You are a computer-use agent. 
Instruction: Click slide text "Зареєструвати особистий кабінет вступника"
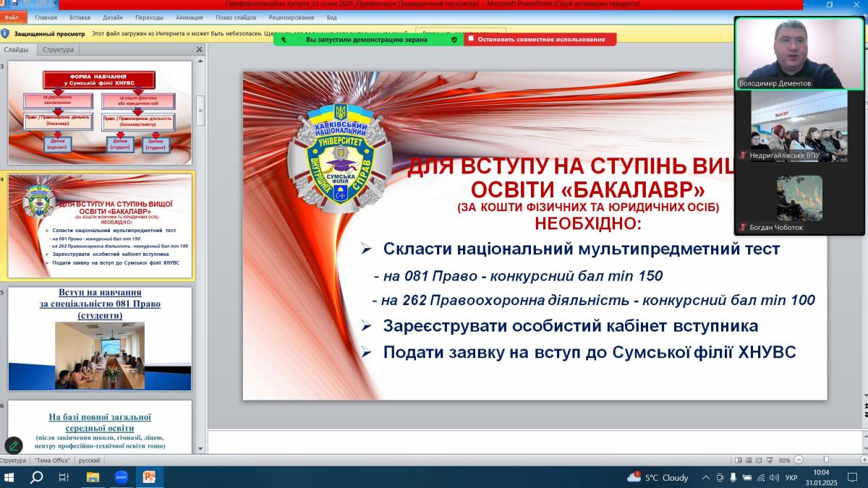571,325
